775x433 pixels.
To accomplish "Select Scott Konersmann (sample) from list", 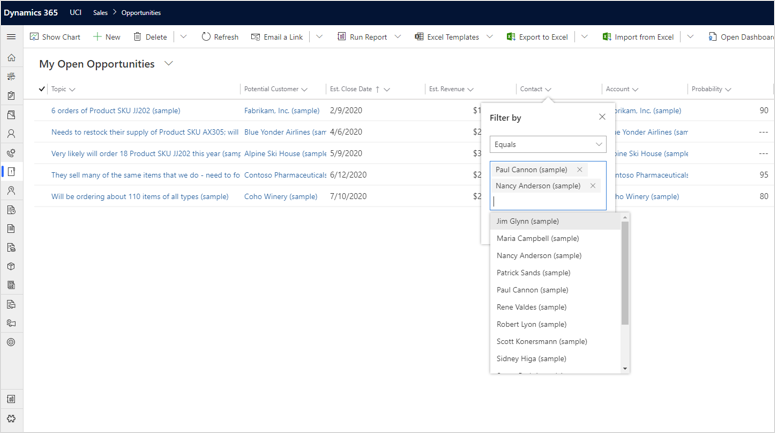I will (556, 342).
